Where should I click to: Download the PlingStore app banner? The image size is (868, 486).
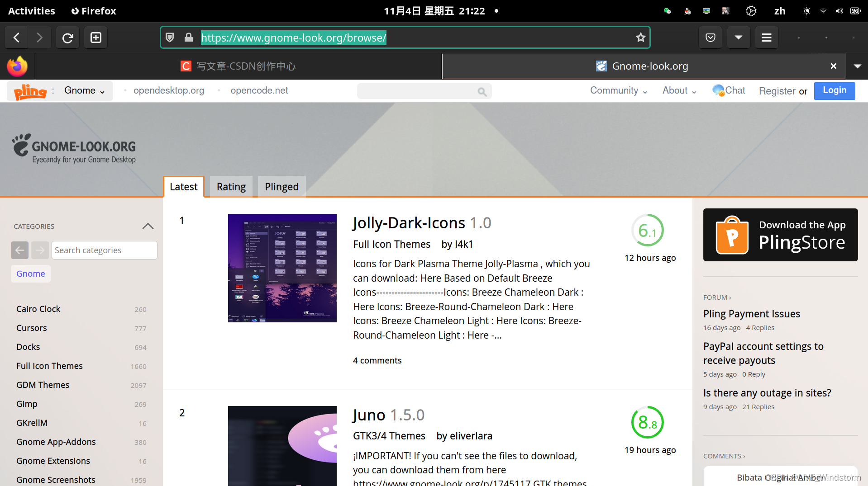(780, 235)
